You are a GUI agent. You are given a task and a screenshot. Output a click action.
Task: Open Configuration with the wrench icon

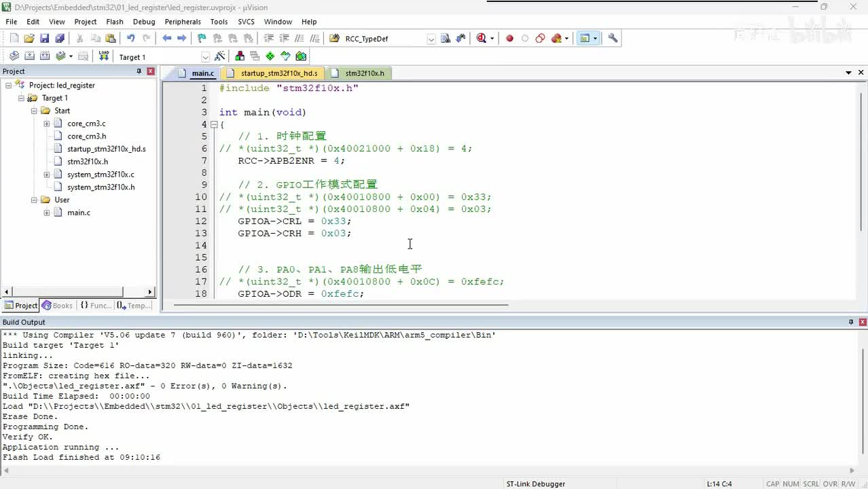click(x=613, y=39)
